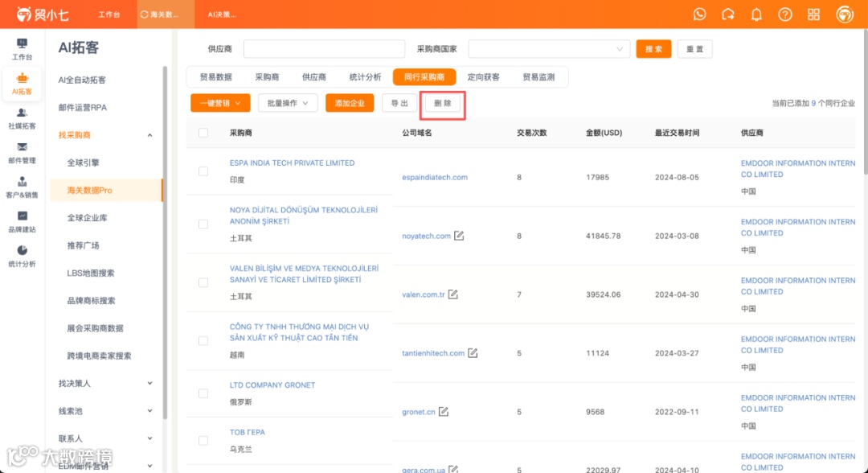This screenshot has height=473, width=868.
Task: Switch to the 统计分析 tab
Action: click(365, 77)
